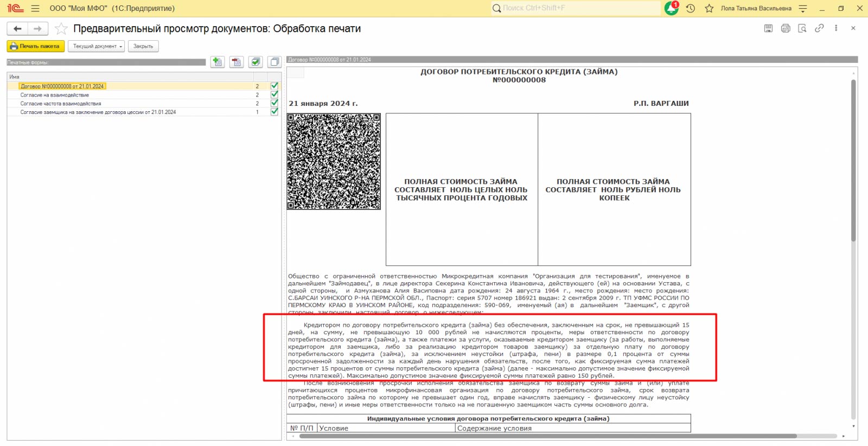Click copies count 1 in last row

point(257,112)
